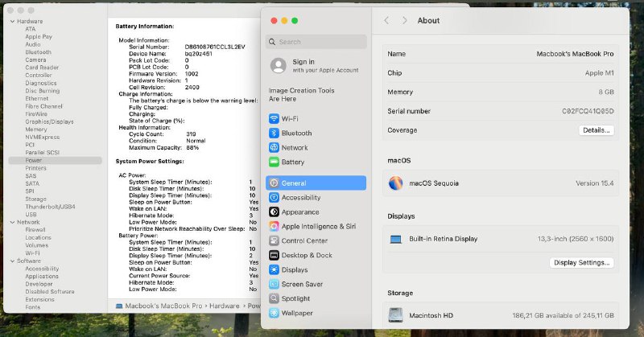644x337 pixels.
Task: Click the Memory value 8 GB
Action: pyautogui.click(x=606, y=92)
